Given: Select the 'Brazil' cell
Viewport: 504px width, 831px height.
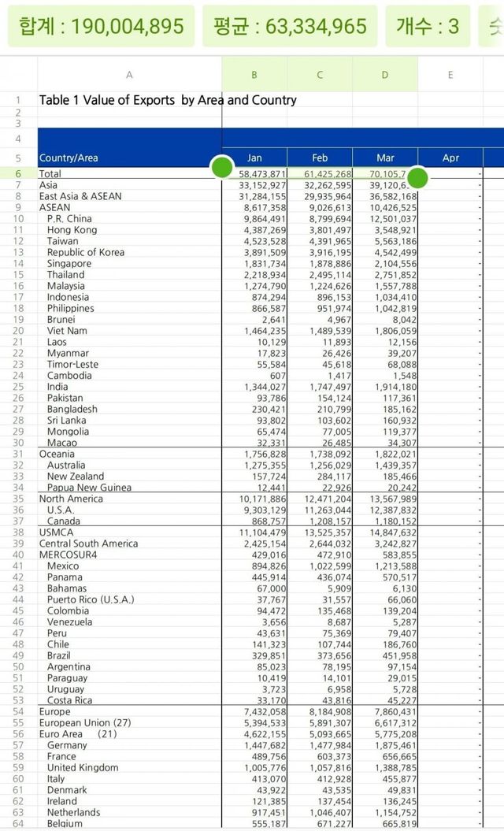Looking at the screenshot, I should tap(130, 655).
